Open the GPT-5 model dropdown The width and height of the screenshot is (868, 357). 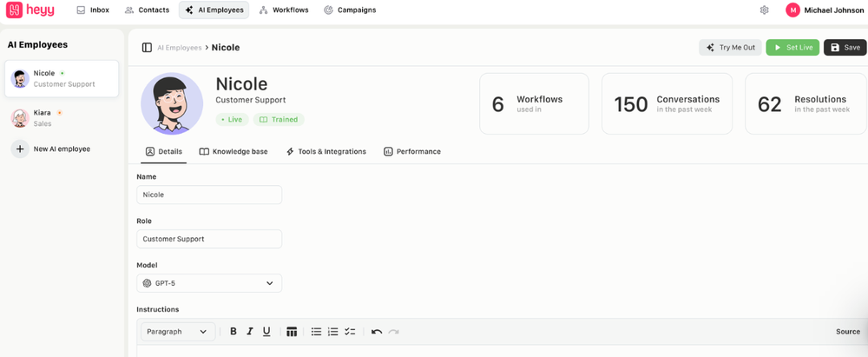click(x=209, y=283)
